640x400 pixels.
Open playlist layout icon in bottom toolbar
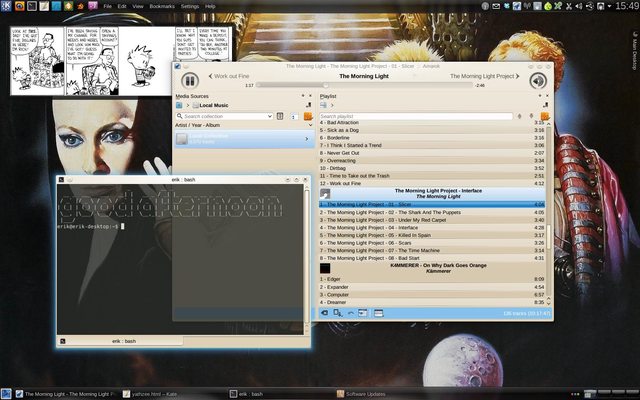(379, 313)
